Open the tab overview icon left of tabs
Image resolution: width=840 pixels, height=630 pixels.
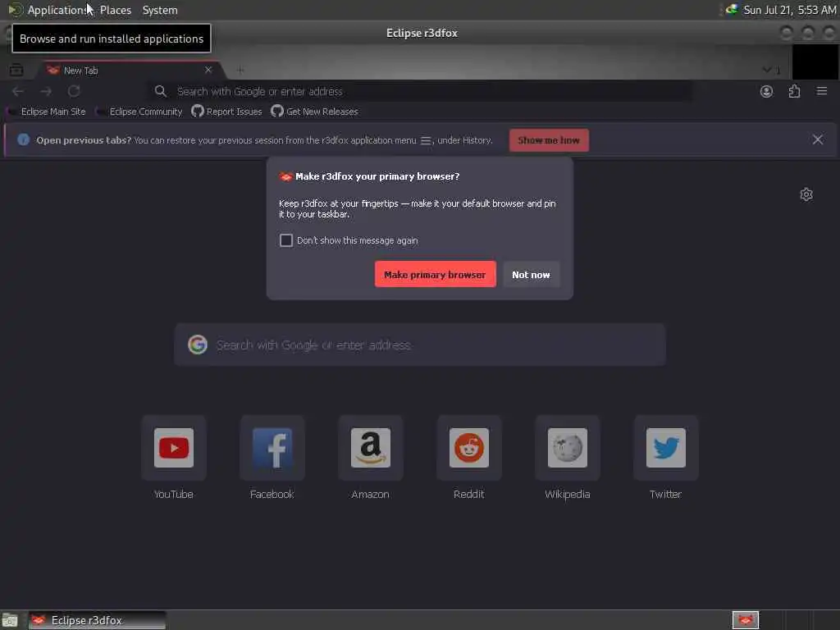[x=16, y=70]
